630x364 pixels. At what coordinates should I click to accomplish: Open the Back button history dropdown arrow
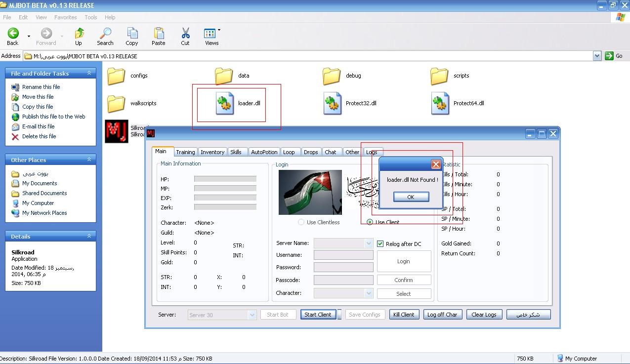pos(29,36)
